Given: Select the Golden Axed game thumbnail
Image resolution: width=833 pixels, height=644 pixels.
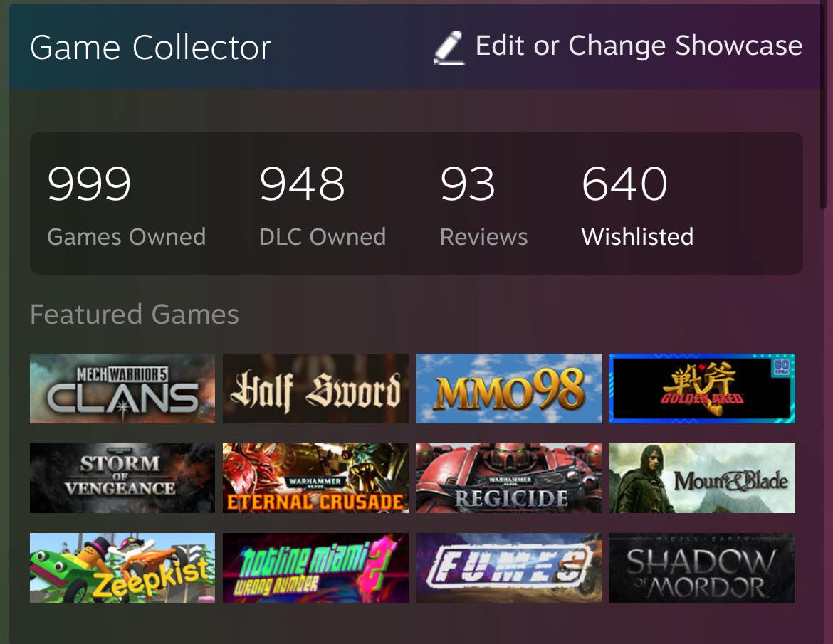Looking at the screenshot, I should [702, 389].
